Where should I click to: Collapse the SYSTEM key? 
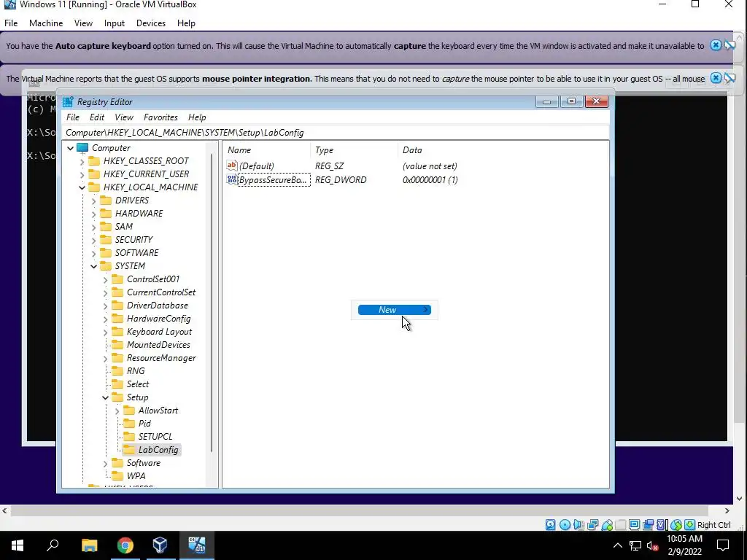point(93,266)
